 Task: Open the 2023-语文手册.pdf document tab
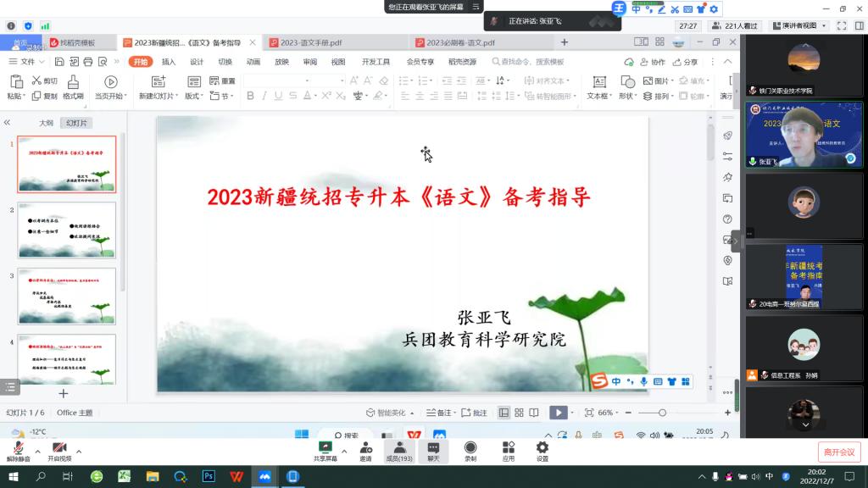(x=311, y=42)
